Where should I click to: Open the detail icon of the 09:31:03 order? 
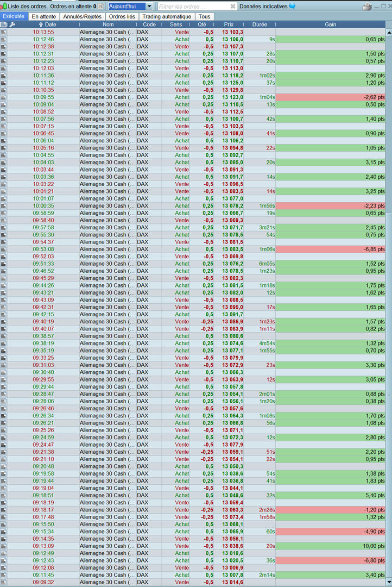(x=4, y=365)
